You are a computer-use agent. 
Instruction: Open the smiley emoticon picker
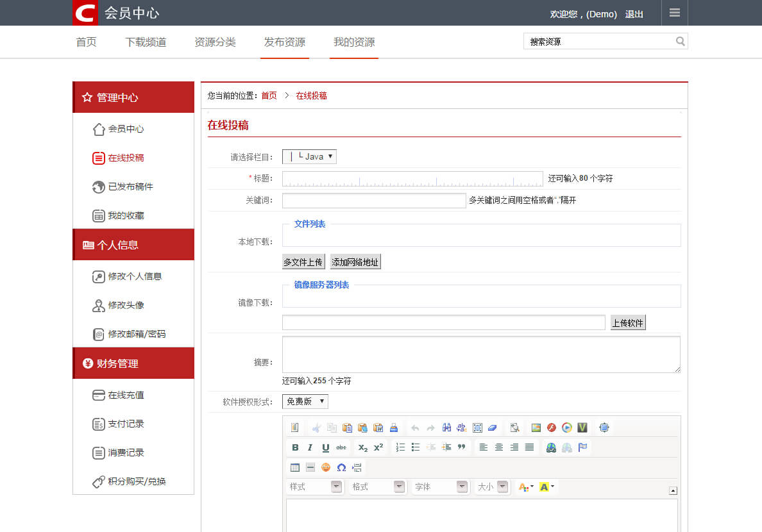pos(326,467)
